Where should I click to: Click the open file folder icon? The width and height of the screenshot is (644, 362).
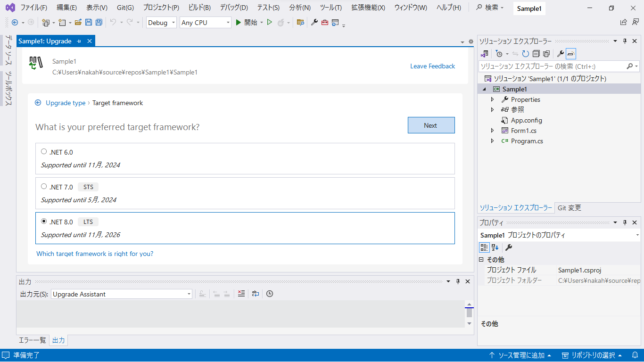coord(78,22)
